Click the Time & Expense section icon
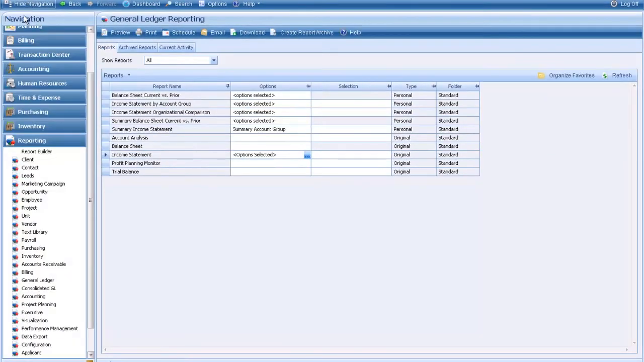The height and width of the screenshot is (362, 644). pos(10,98)
